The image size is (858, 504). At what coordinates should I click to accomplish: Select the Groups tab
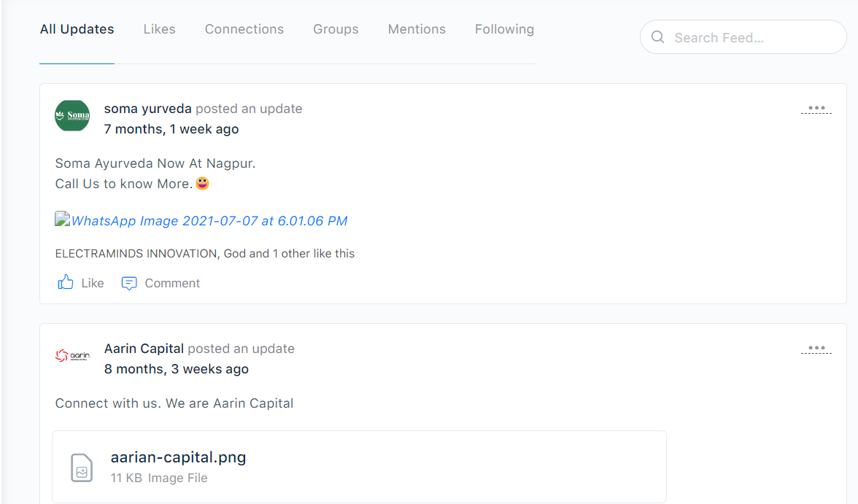coord(336,29)
